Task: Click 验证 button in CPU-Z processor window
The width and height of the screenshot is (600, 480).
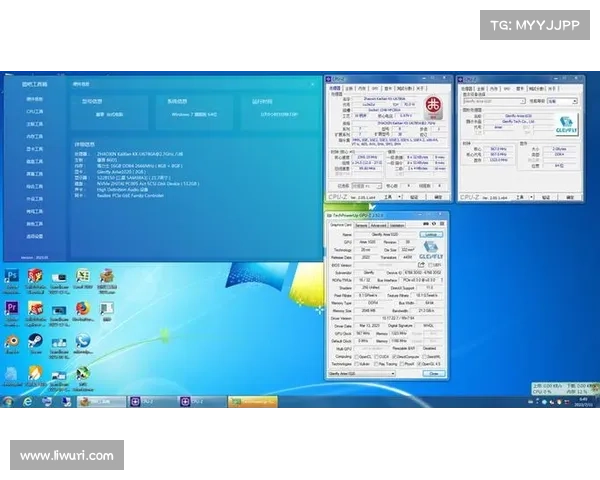Action: coord(414,197)
